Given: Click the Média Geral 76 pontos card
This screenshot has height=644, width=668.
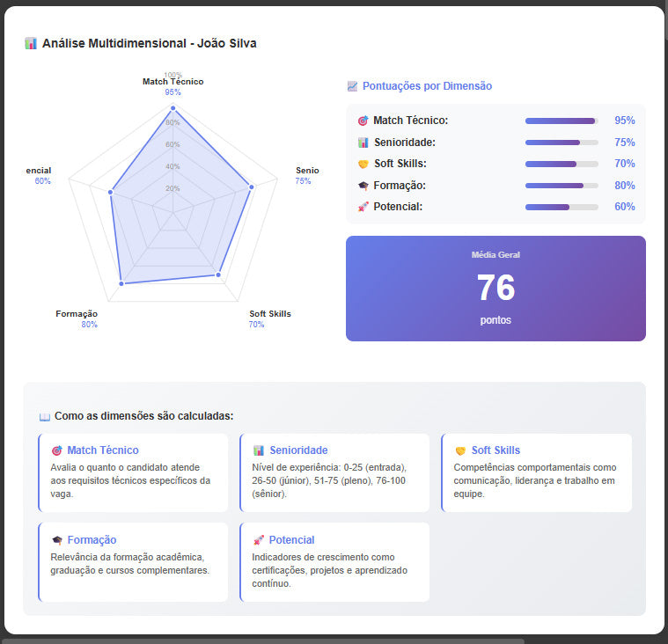Looking at the screenshot, I should click(495, 289).
